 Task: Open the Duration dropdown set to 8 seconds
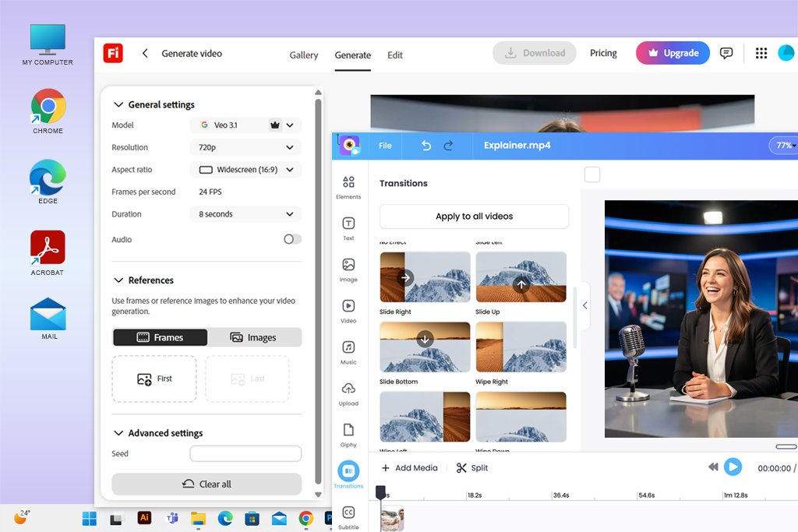pos(245,214)
